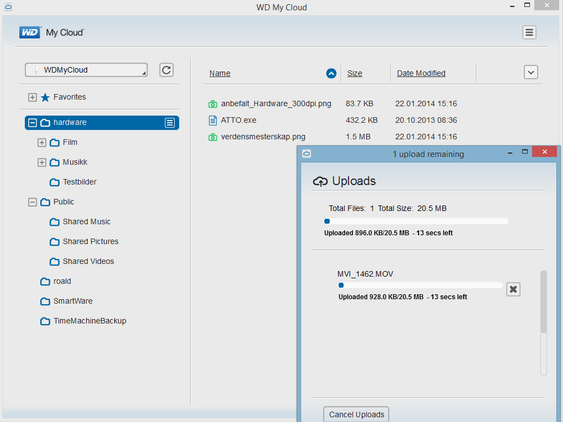The height and width of the screenshot is (422, 563).
Task: Expand the Favorites tree node
Action: coord(32,97)
